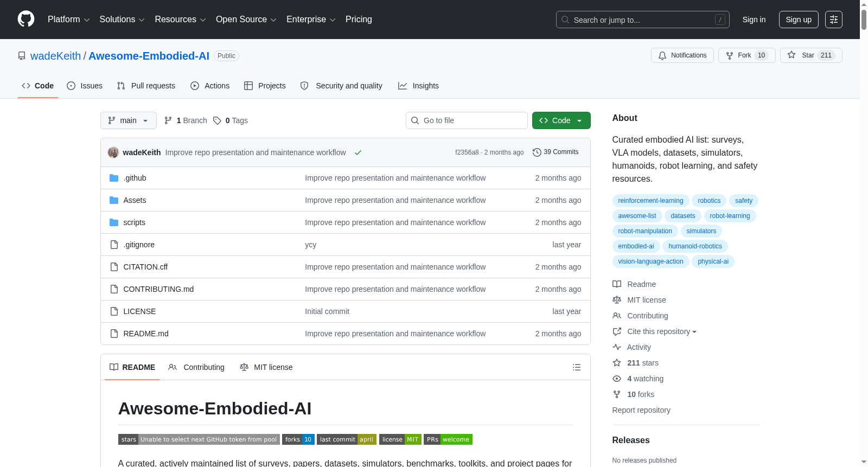Switch to the Actions tab
The height and width of the screenshot is (467, 868).
click(x=210, y=86)
